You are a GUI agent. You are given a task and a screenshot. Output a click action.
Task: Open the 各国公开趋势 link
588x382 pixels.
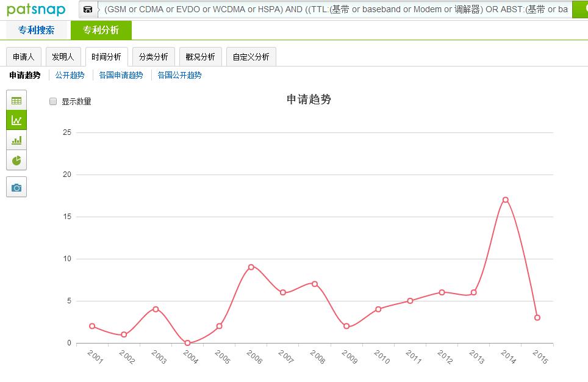tap(179, 75)
